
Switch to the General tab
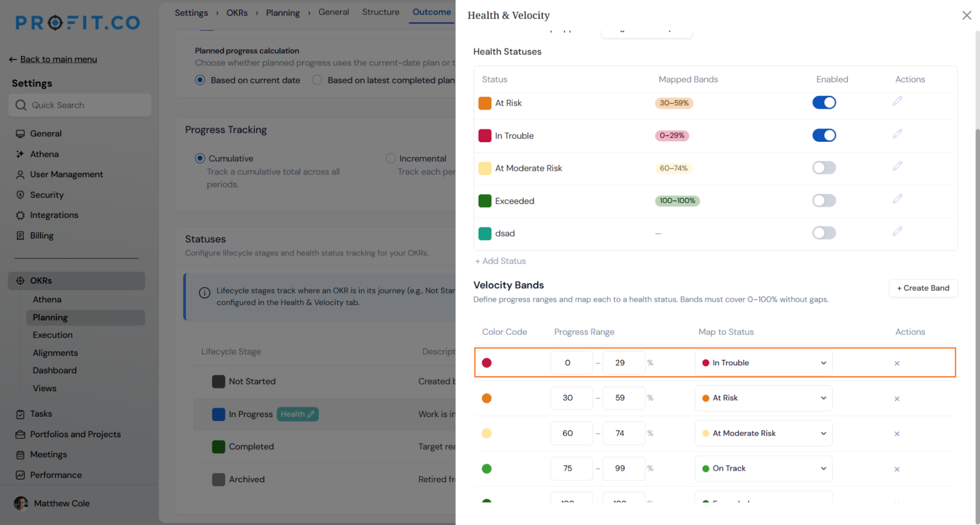coord(333,12)
